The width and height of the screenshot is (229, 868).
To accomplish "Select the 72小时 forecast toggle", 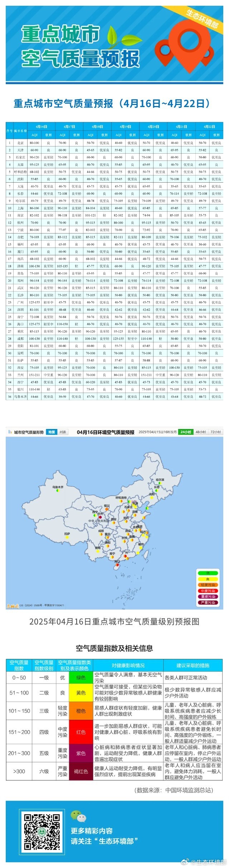I will tap(215, 432).
